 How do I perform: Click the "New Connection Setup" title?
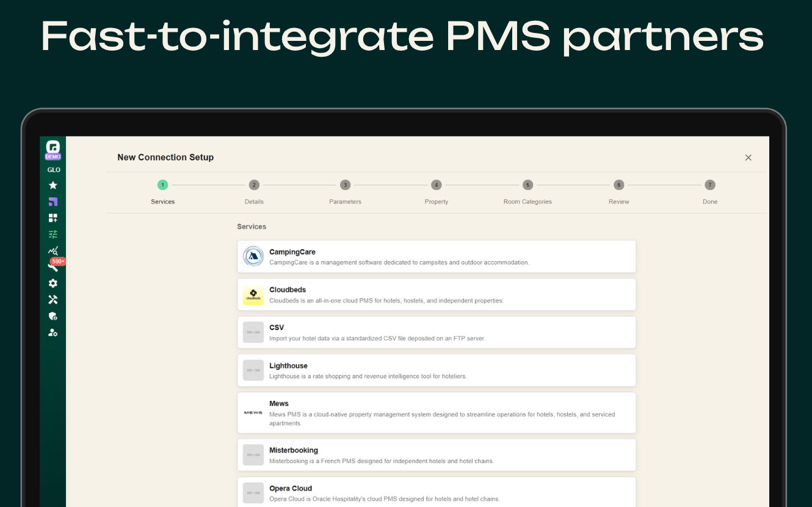(x=165, y=157)
